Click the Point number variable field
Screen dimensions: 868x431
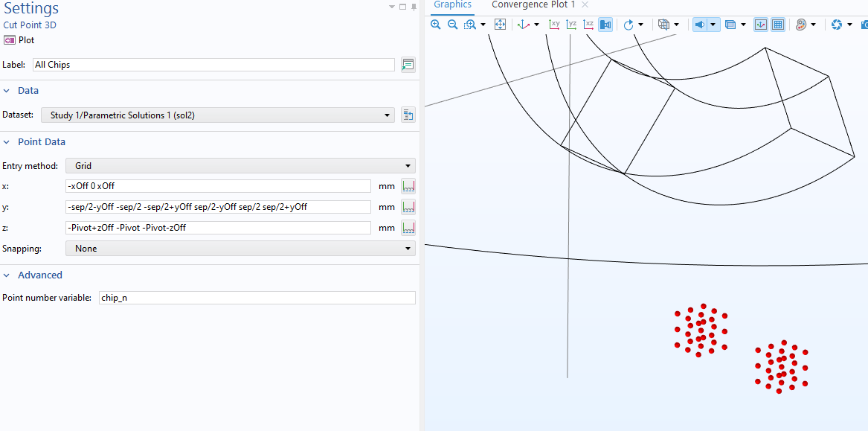pyautogui.click(x=257, y=298)
